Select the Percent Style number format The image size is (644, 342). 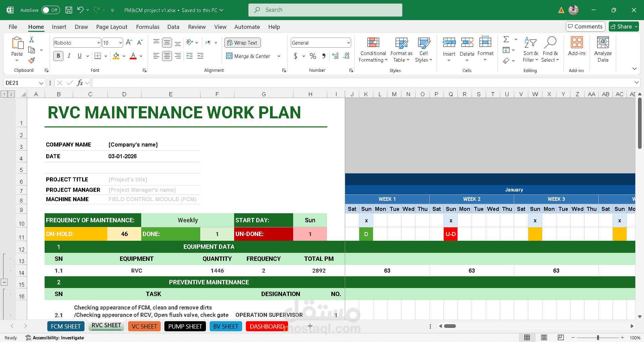coord(313,56)
